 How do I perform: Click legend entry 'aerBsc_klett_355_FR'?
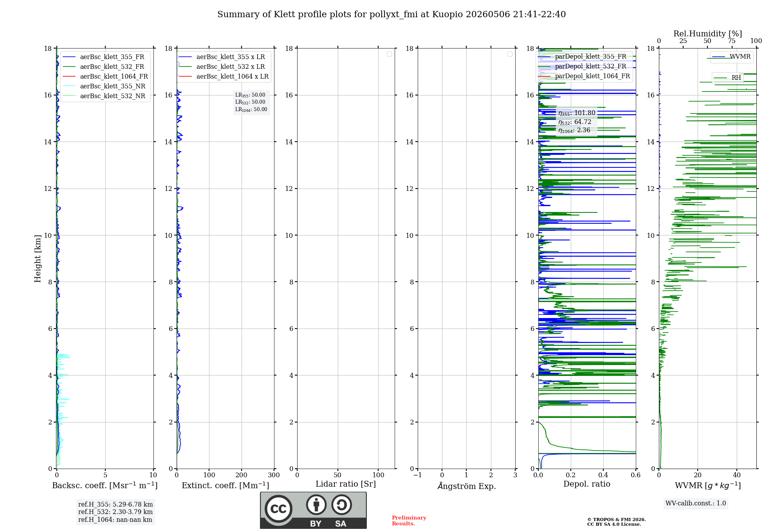point(112,57)
